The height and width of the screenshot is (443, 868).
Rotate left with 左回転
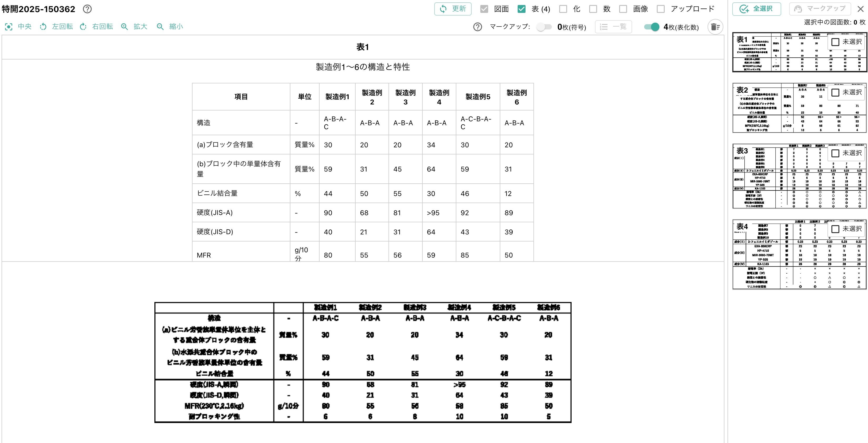point(56,27)
